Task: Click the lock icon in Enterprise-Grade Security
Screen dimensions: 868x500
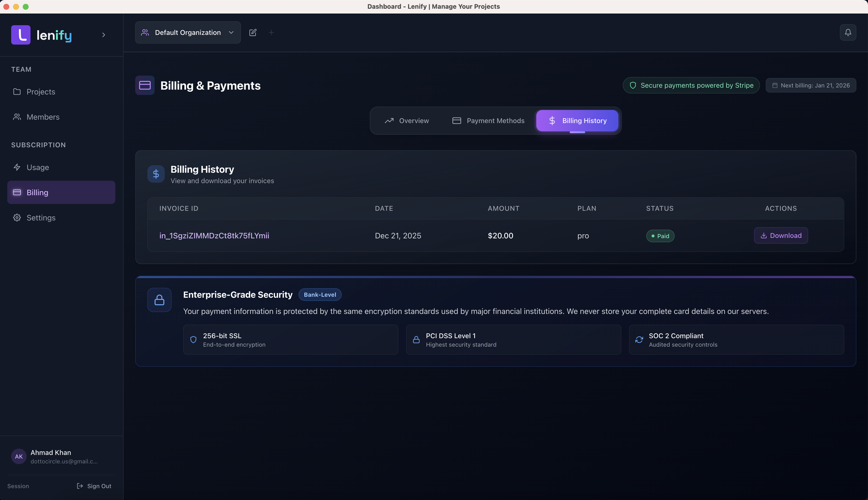Action: (159, 300)
